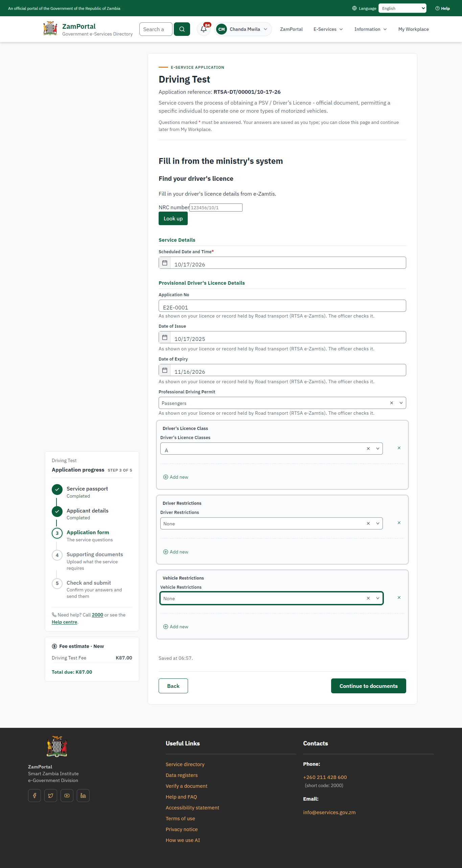The image size is (462, 868).
Task: Open the YouTube footer icon
Action: 67,796
